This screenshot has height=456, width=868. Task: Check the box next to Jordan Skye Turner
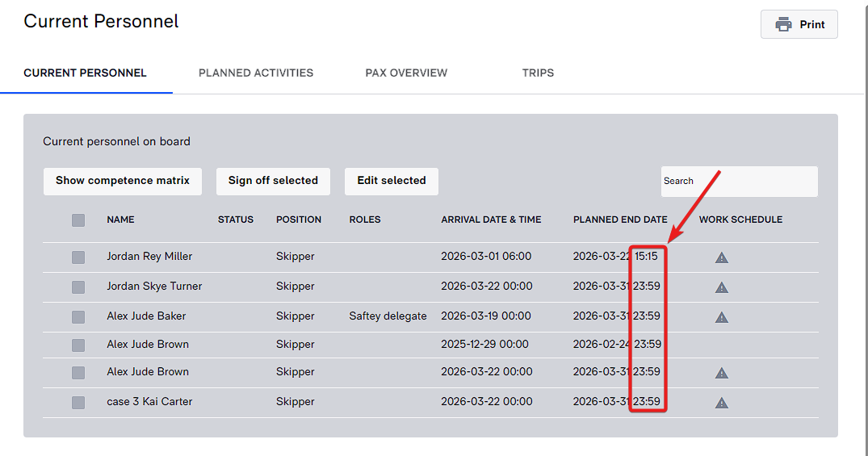click(x=78, y=287)
